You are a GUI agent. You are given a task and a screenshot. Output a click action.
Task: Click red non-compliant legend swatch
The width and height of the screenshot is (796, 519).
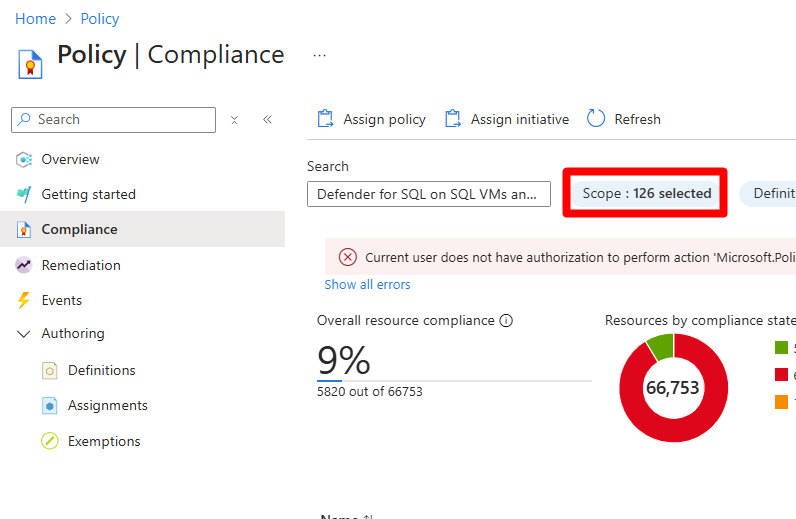point(781,375)
